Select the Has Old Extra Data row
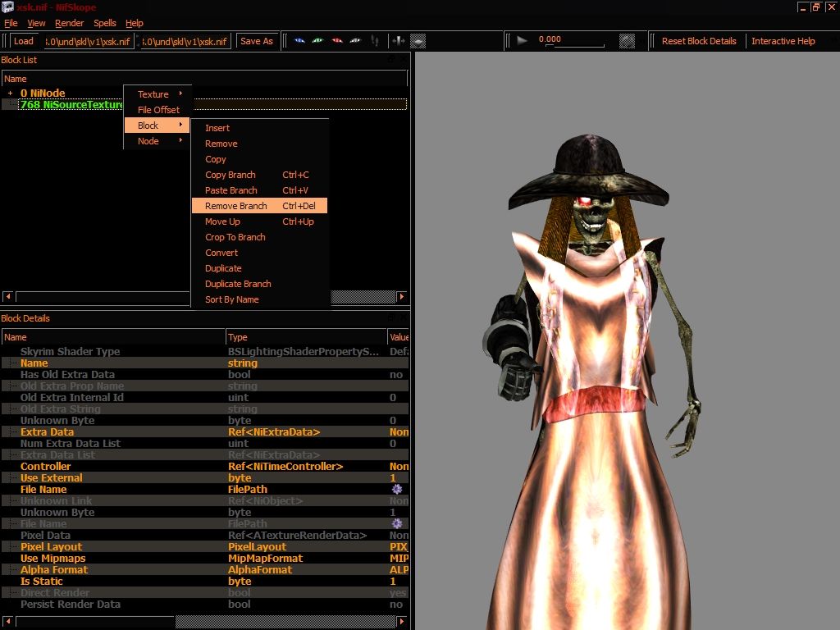The width and height of the screenshot is (840, 630). point(205,374)
